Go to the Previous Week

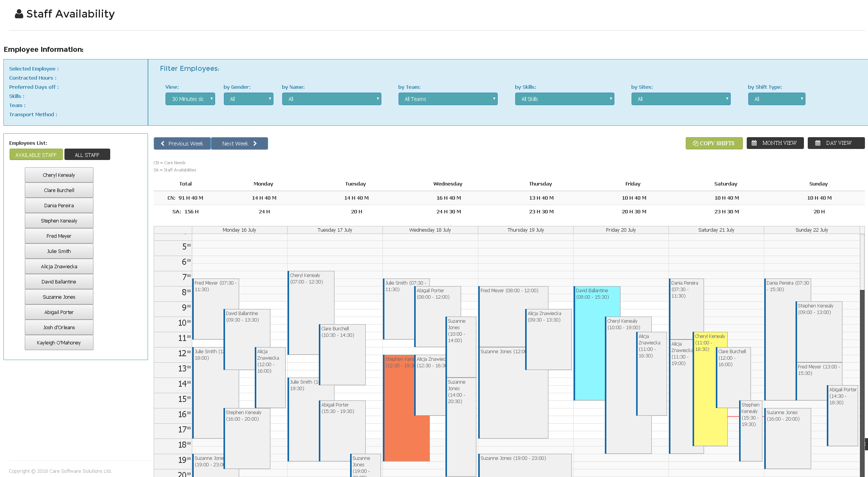(182, 144)
